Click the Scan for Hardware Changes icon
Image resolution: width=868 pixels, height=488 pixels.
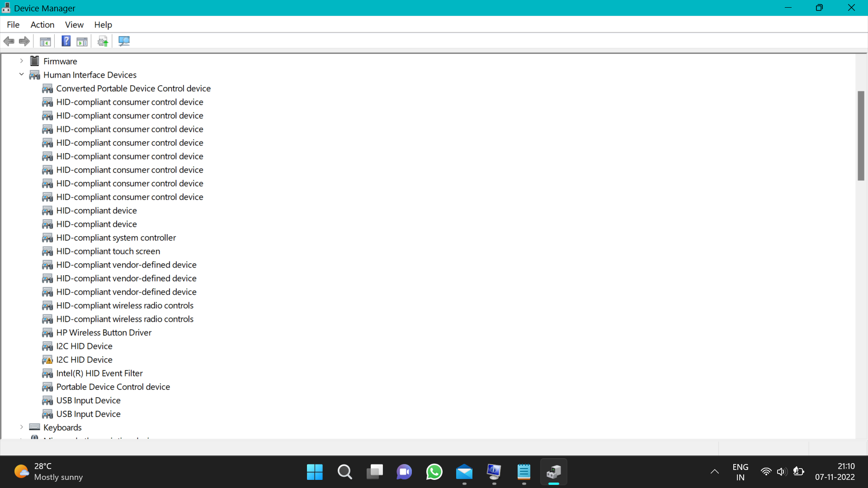pos(124,41)
